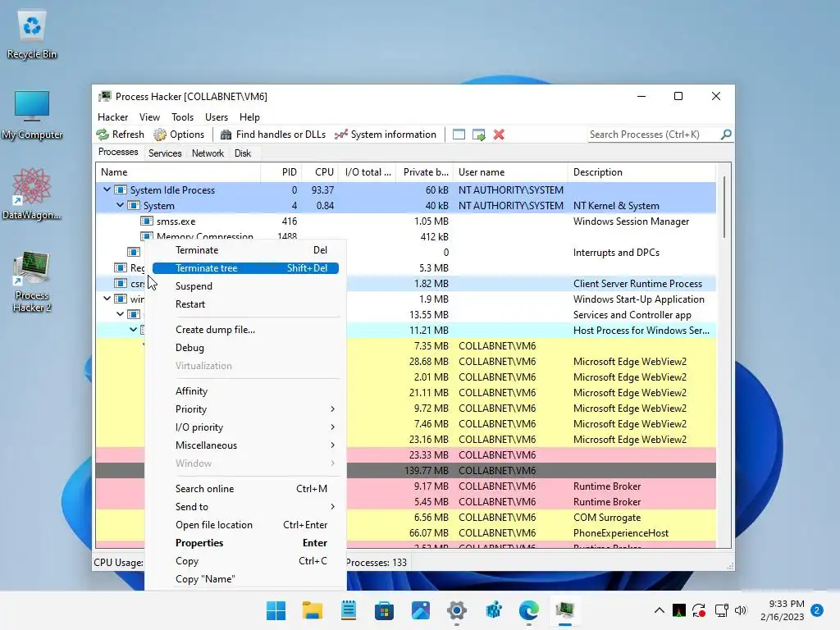Screen dimensions: 840x630
Task: Collapse the wininit tree node
Action: [x=107, y=299]
